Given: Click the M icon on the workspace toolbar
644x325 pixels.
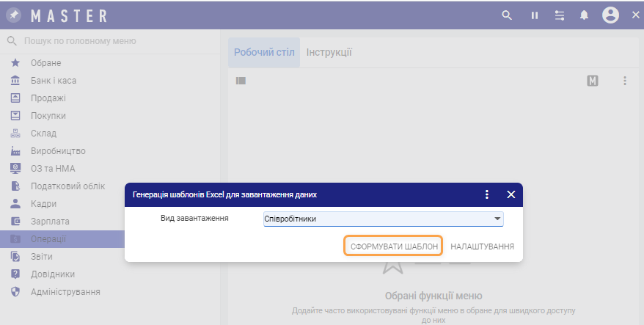Looking at the screenshot, I should (593, 81).
